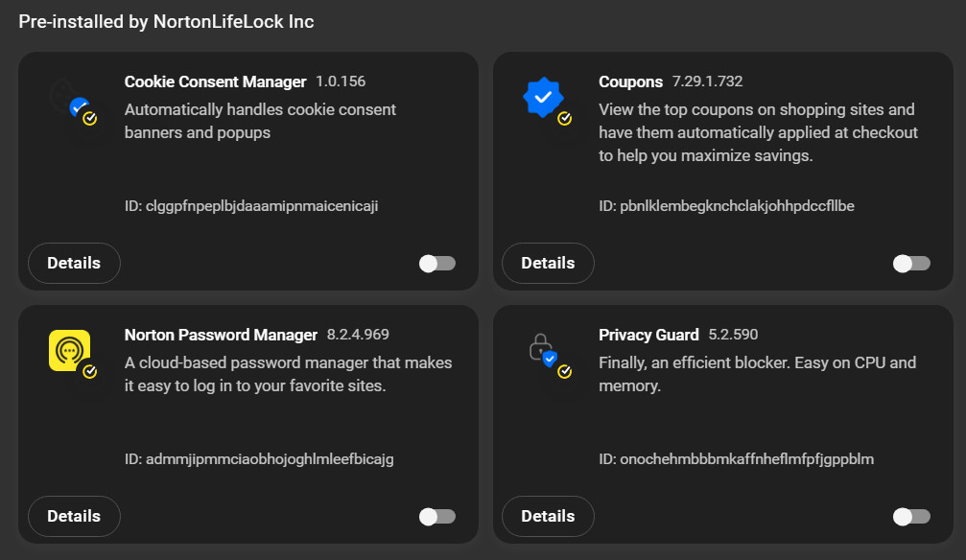Show Details for Privacy Guard

(548, 516)
